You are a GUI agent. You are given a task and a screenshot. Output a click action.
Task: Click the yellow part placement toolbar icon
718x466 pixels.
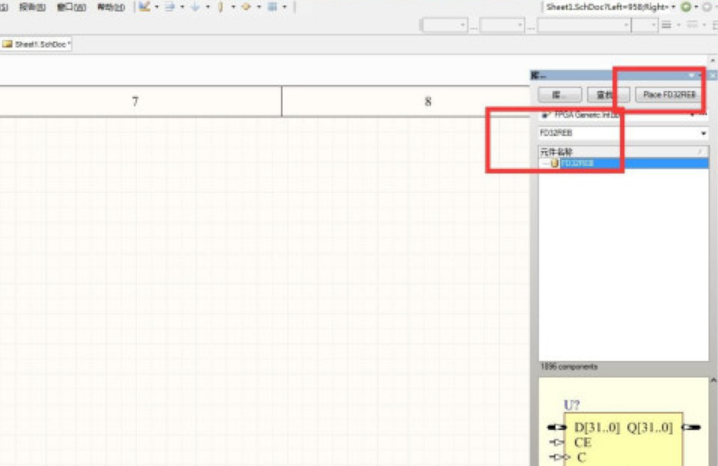(x=220, y=7)
